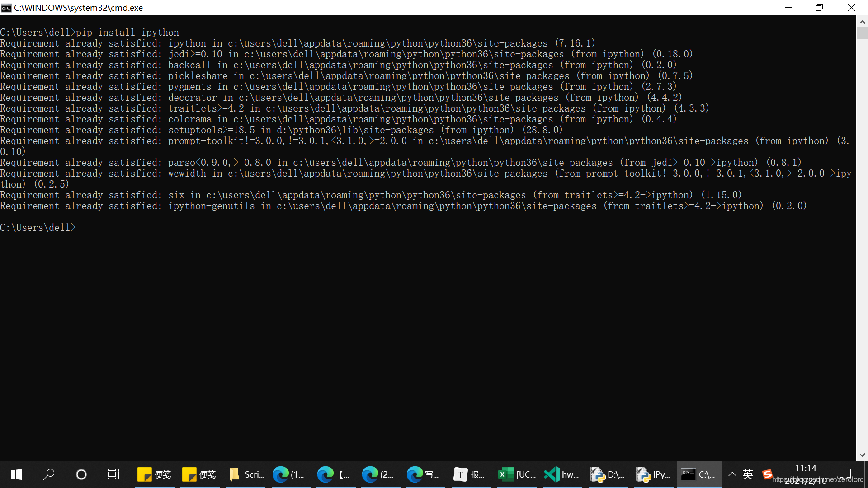This screenshot has height=488, width=868.
Task: Click 'setuptools>=18.5' requirement text
Action: (x=212, y=130)
